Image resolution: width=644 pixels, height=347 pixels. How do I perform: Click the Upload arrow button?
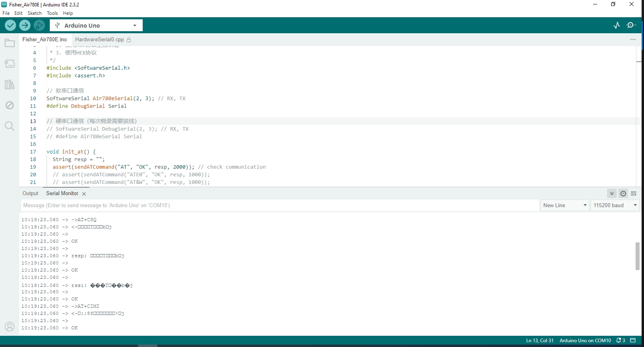25,25
